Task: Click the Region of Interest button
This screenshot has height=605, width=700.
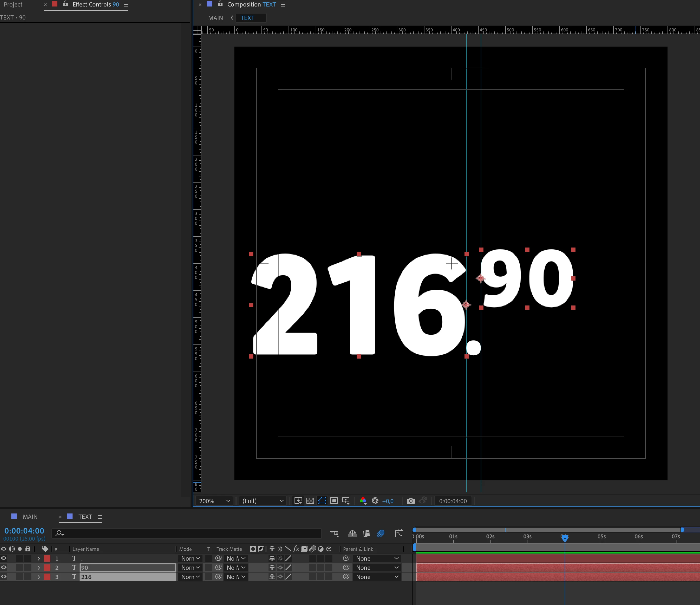Action: (334, 501)
